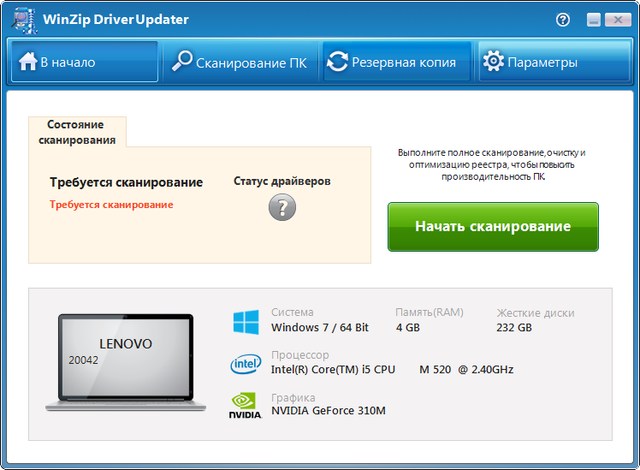Open the Сканирование ПК tab
Viewport: 640px width, 470px height.
pyautogui.click(x=240, y=62)
